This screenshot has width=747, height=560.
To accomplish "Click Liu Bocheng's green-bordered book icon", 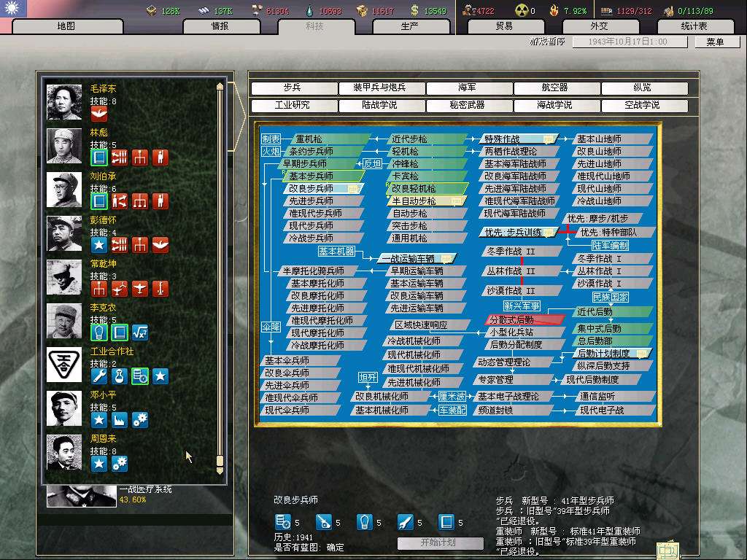I will [x=99, y=201].
